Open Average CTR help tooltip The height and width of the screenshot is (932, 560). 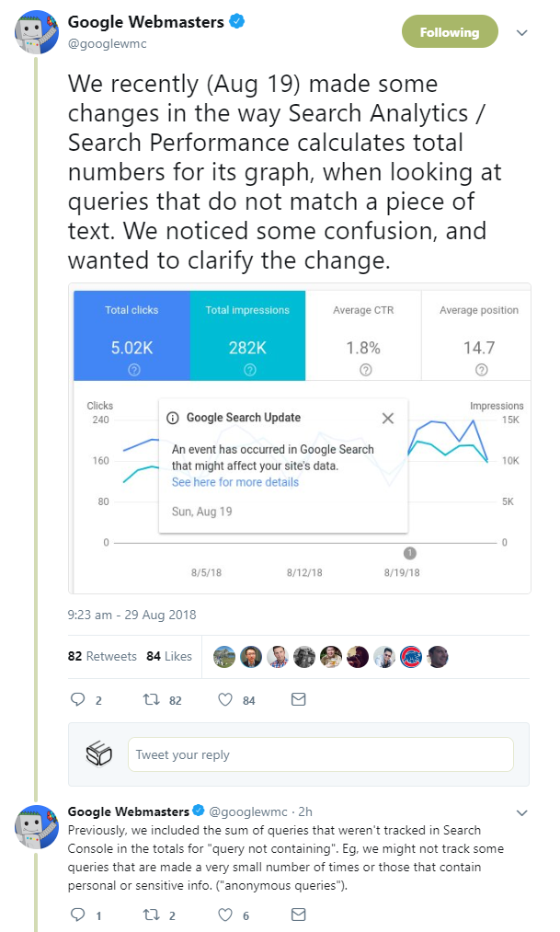(x=362, y=368)
